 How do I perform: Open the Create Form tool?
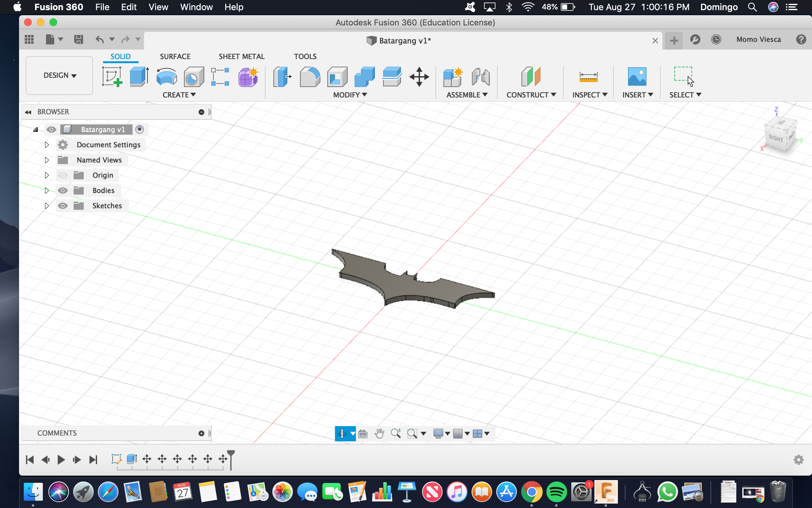point(248,77)
